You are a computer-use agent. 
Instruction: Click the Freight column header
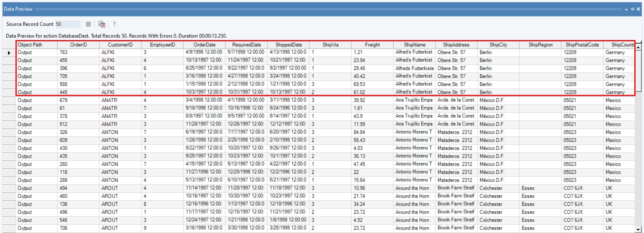pos(372,45)
